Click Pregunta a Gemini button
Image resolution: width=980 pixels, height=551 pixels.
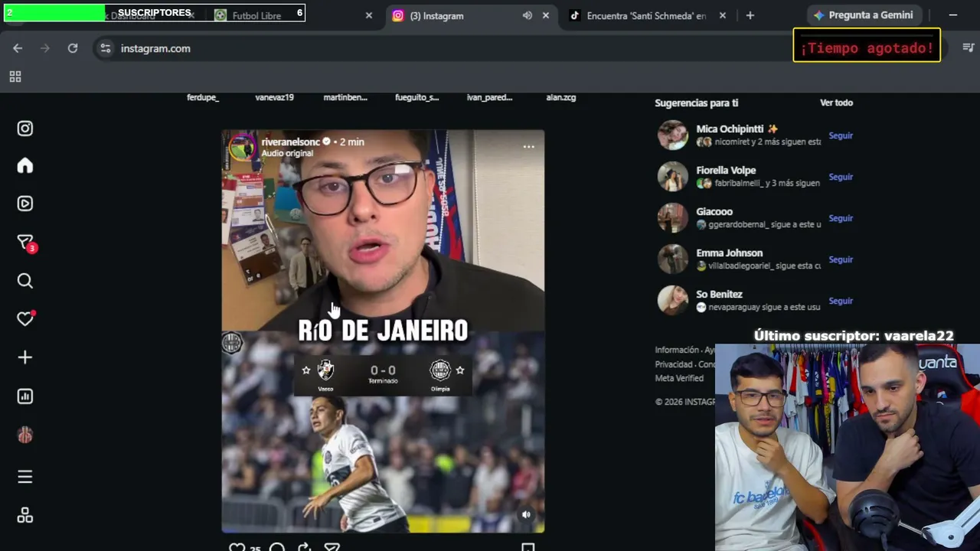point(864,15)
